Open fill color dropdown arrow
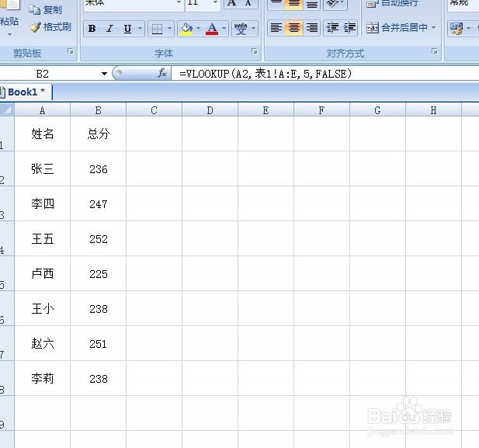 [198, 29]
